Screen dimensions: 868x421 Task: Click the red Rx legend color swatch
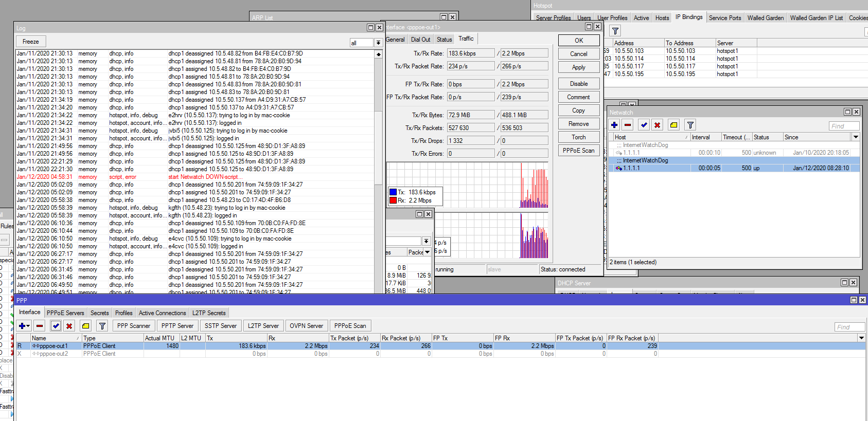click(393, 200)
